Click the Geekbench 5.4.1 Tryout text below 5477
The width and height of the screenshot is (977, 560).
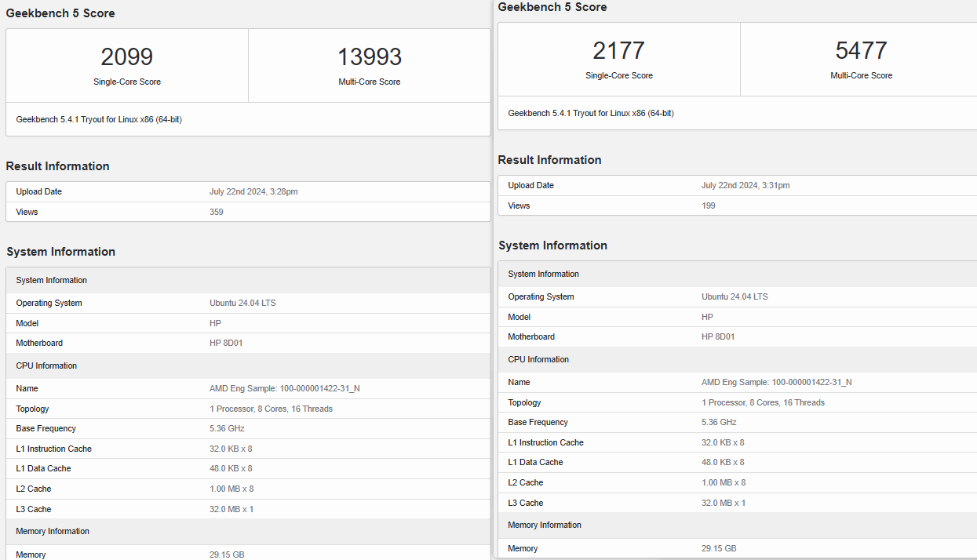pos(590,113)
